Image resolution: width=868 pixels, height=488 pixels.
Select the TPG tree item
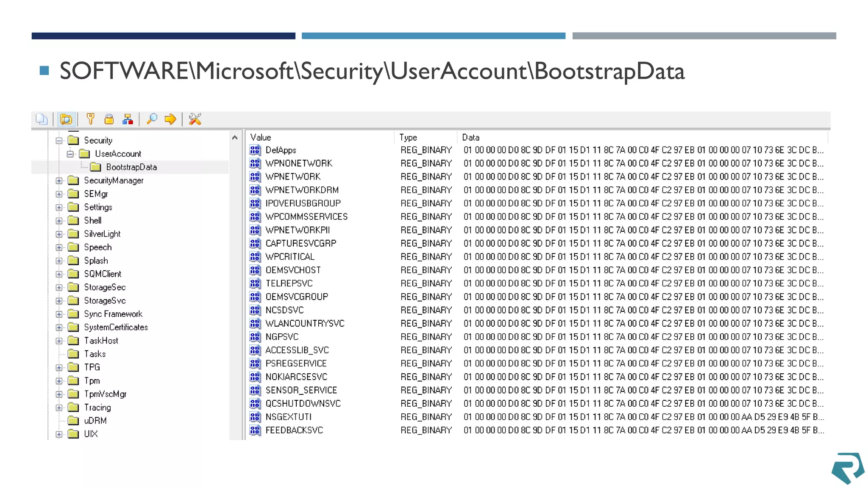tap(92, 367)
